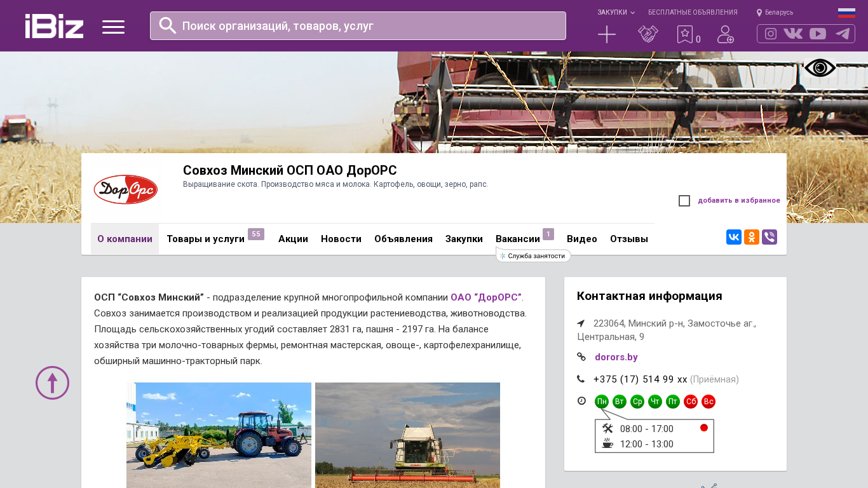The height and width of the screenshot is (488, 868).
Task: Open iBiz Instagram page
Action: click(771, 34)
